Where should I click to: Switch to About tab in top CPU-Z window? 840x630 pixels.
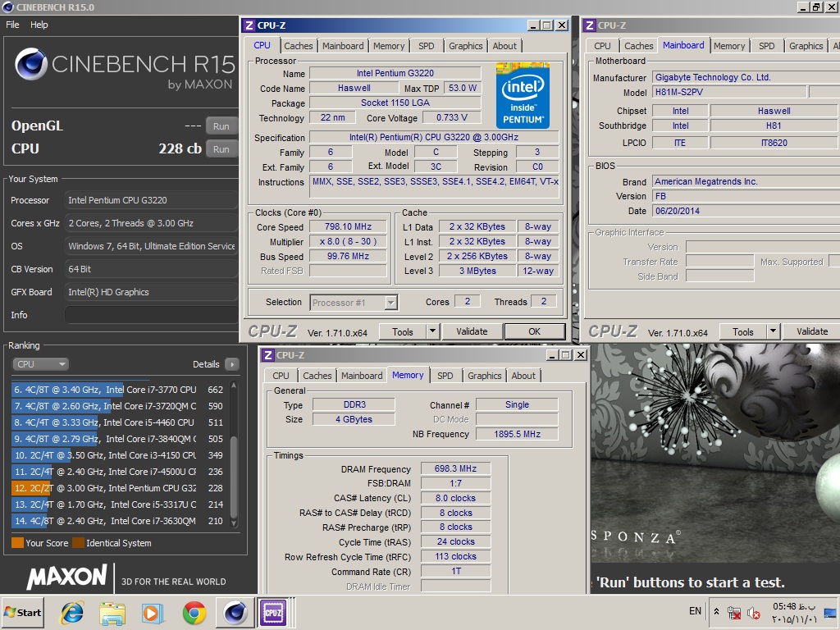(x=504, y=46)
